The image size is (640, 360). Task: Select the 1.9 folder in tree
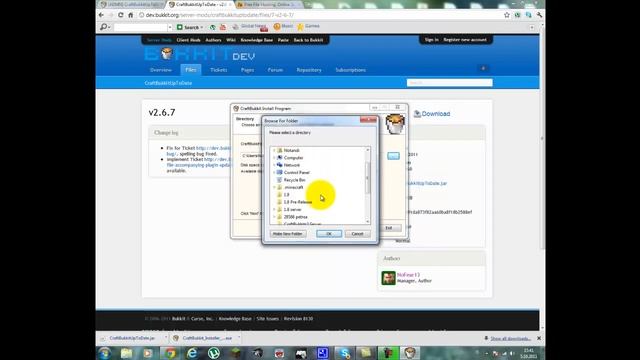tap(286, 195)
